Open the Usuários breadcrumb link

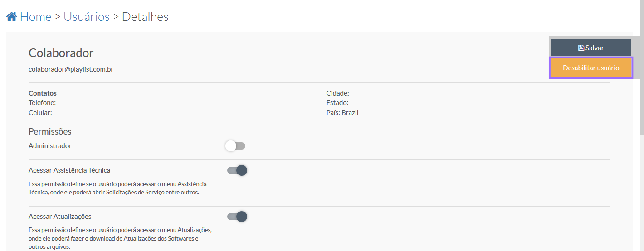(87, 17)
